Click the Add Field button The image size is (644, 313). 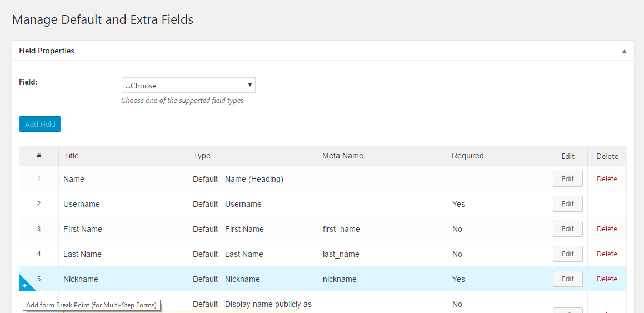tap(40, 124)
